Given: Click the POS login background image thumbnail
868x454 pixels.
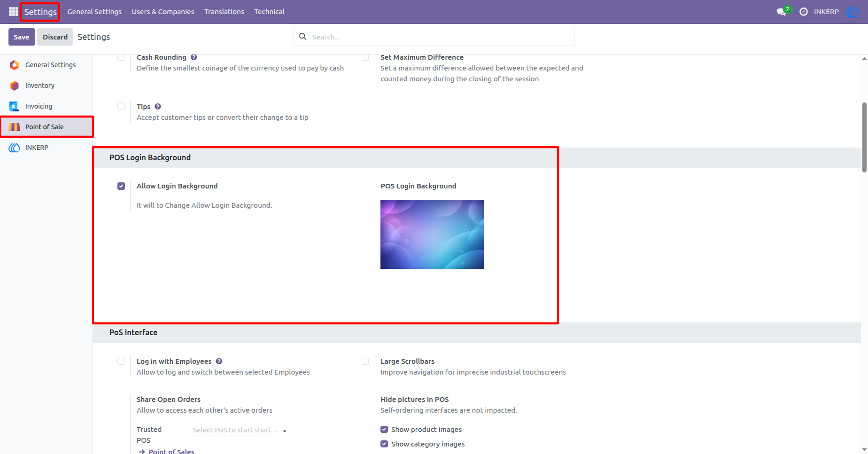Looking at the screenshot, I should click(432, 234).
